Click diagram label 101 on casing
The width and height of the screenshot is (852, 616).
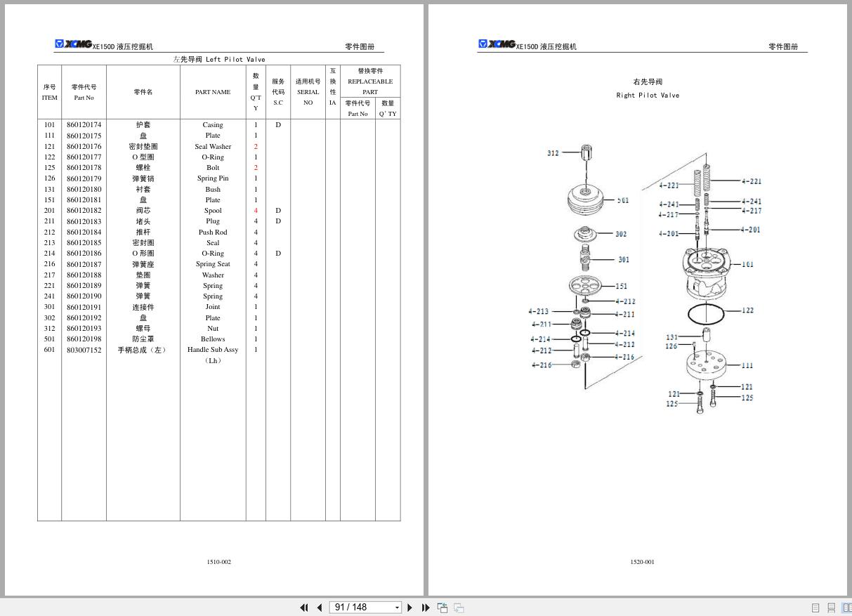click(747, 265)
